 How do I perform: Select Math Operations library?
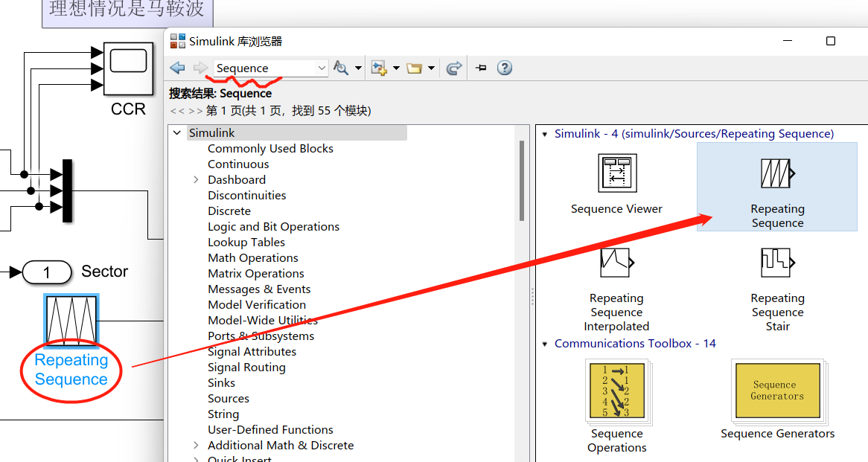coord(253,258)
